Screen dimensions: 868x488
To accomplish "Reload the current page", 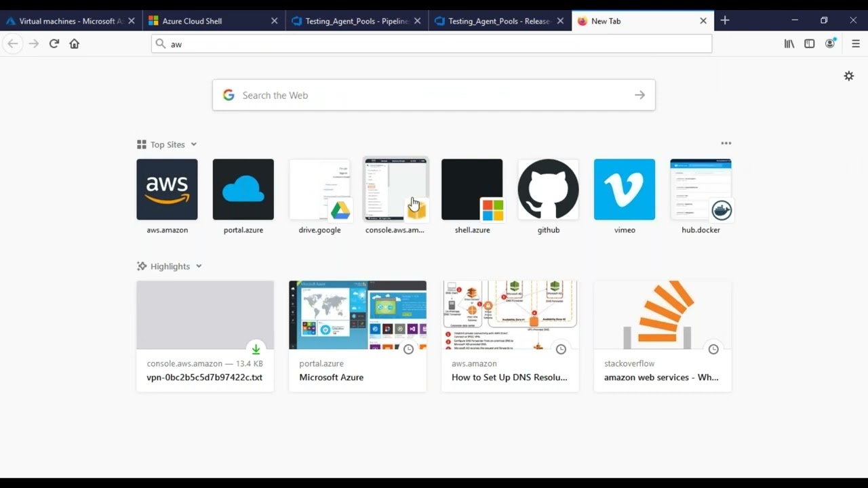I will (x=54, y=44).
